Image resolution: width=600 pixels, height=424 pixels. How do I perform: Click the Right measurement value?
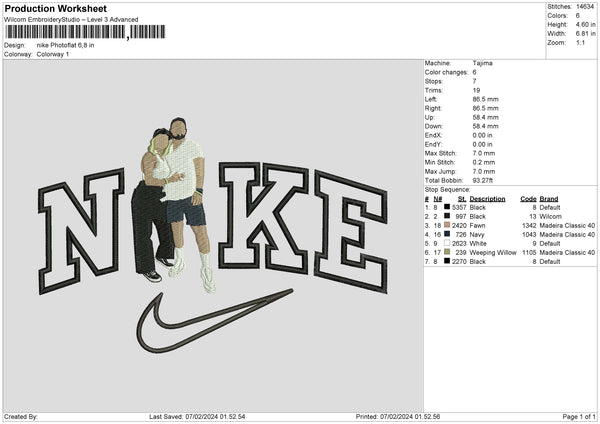[486, 108]
